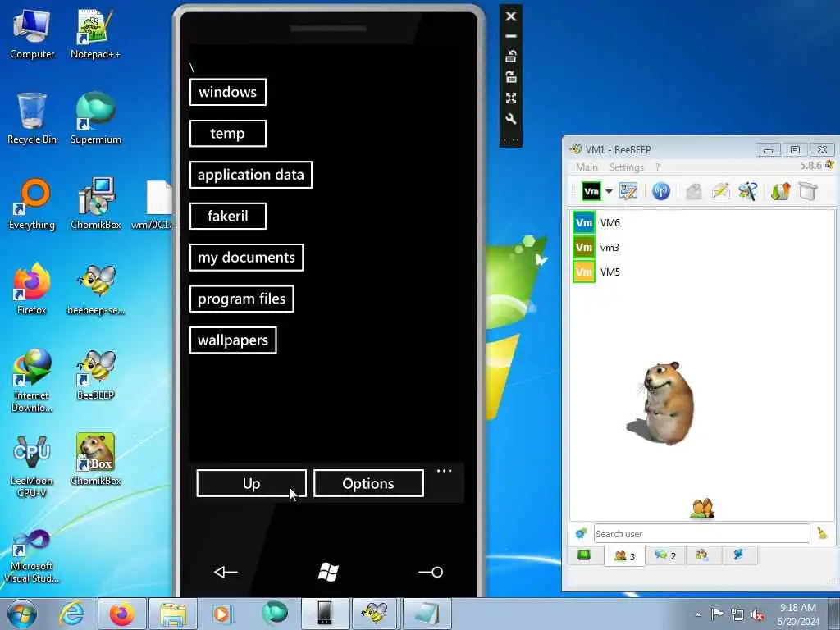Open the application data folder
Image resolution: width=840 pixels, height=630 pixels.
tap(251, 175)
